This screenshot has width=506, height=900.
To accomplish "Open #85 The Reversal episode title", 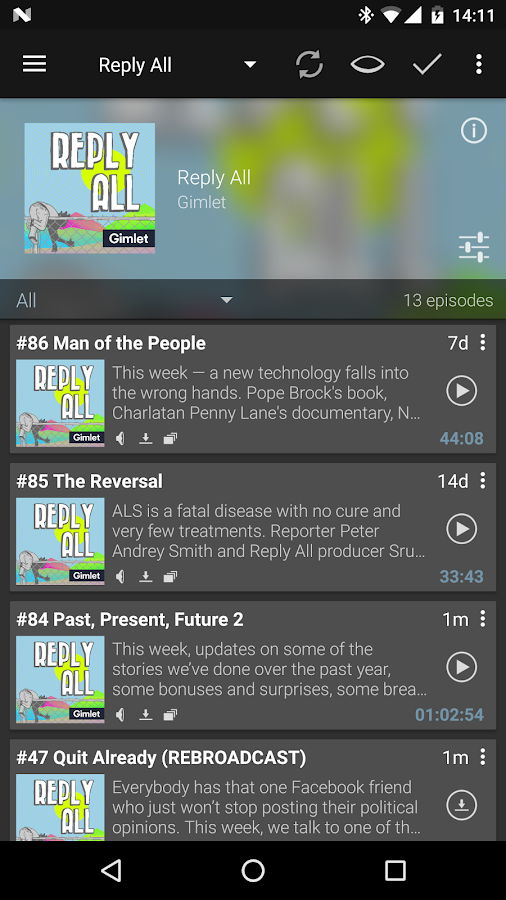I will (x=89, y=481).
